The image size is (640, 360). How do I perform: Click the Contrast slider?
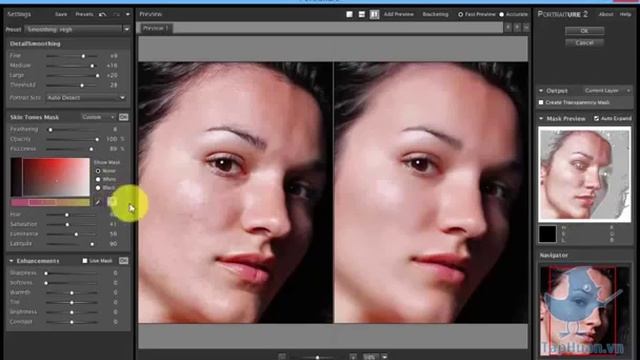coord(72,322)
